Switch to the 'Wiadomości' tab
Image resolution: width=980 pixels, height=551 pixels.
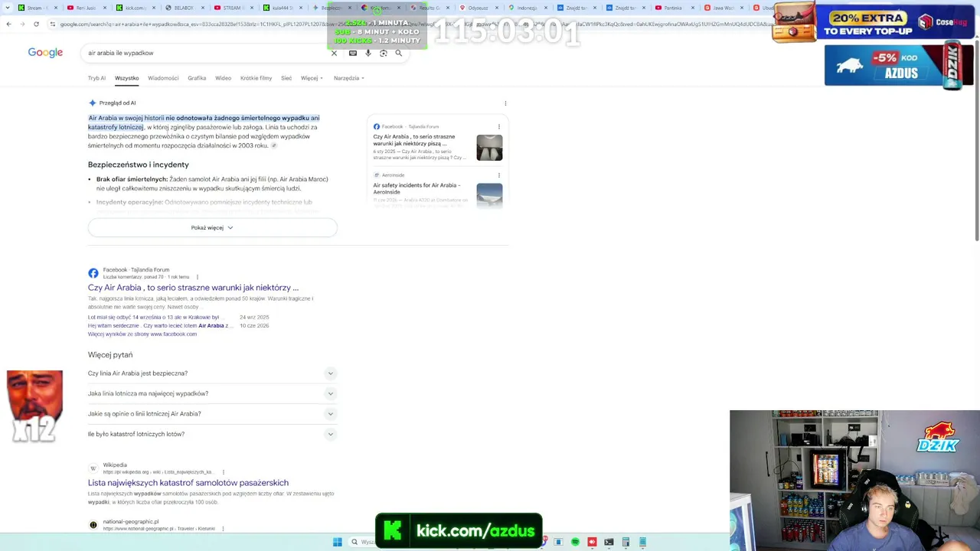click(x=163, y=78)
